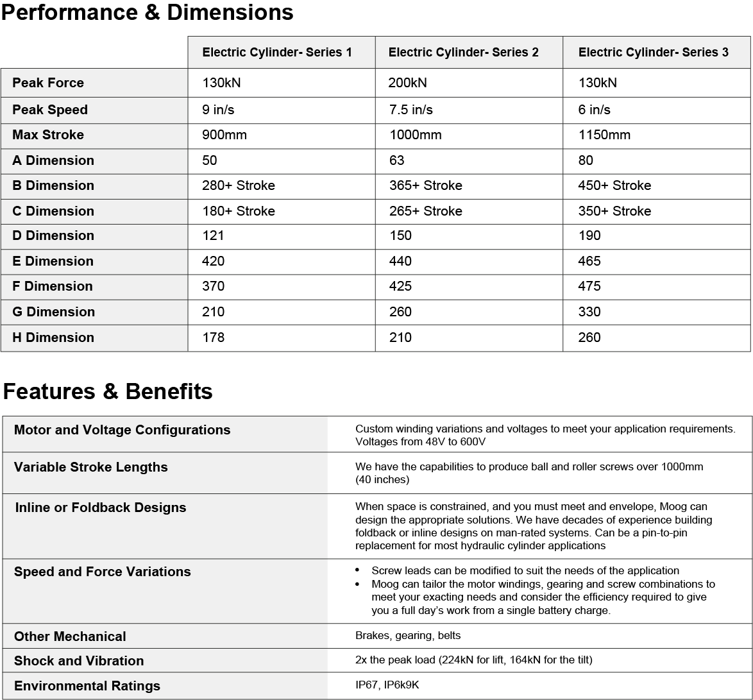Select the Electric Cylinder- Series 2 column header
This screenshot has height=700, width=753.
click(x=463, y=53)
